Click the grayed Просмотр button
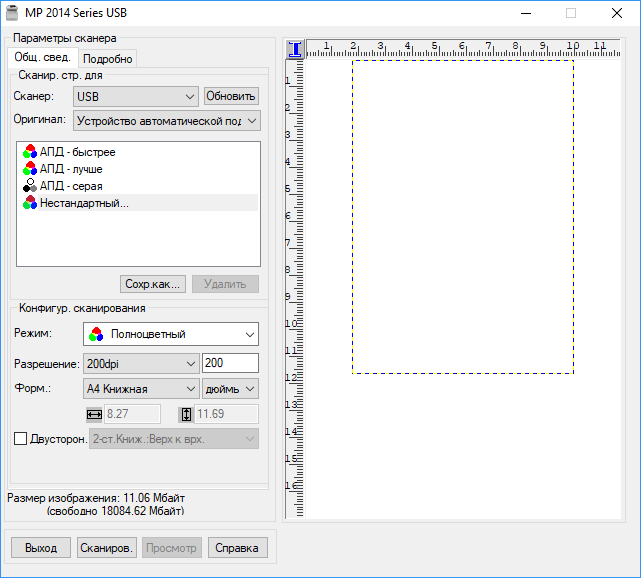Screen dimensions: 641x578 (172, 548)
